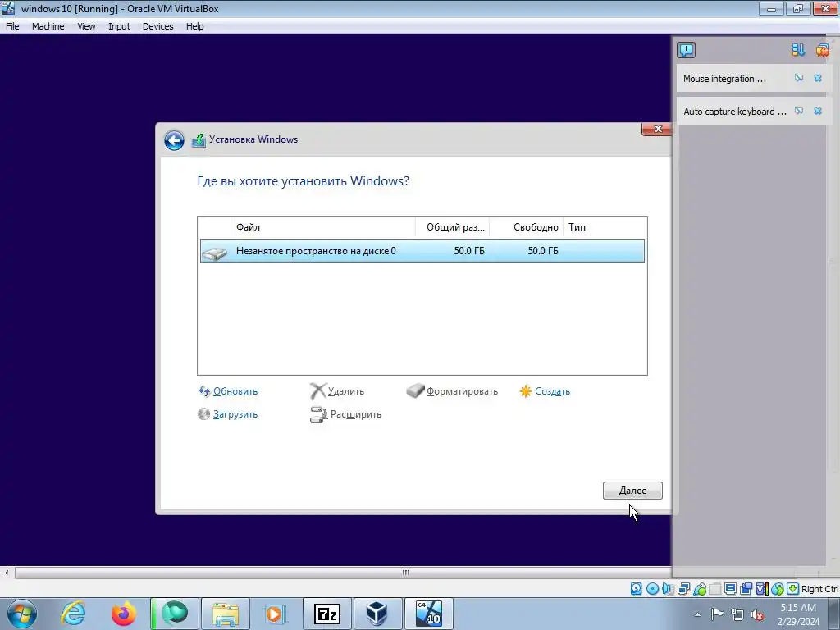The width and height of the screenshot is (840, 630).
Task: Open the View menu
Action: [x=86, y=26]
